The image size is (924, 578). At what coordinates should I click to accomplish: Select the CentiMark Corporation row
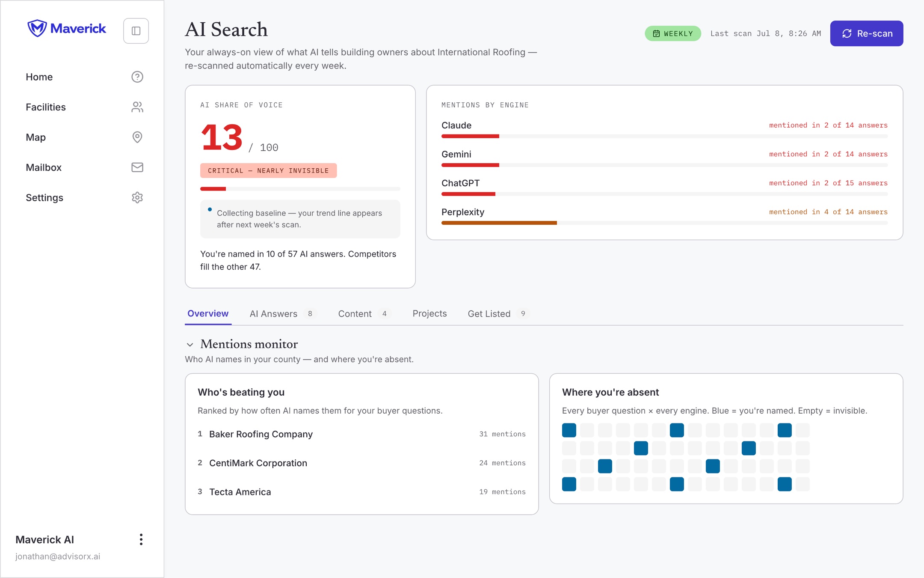(361, 463)
